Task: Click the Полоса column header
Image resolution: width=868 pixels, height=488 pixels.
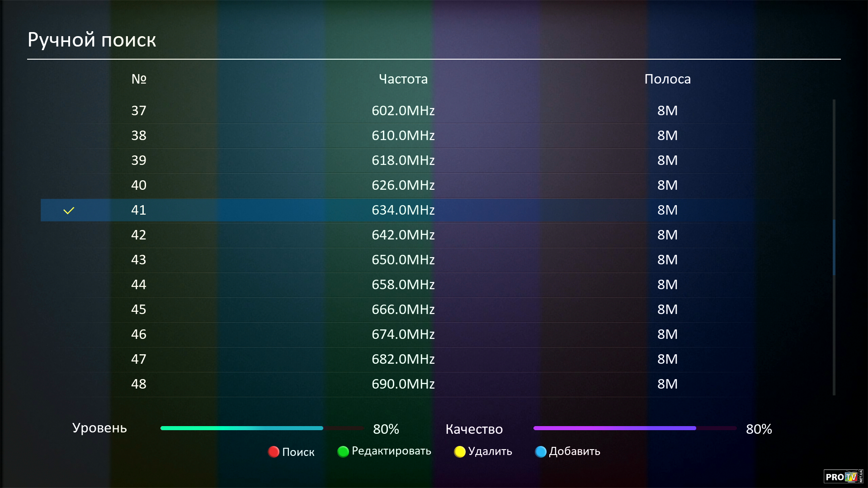Action: coord(667,79)
